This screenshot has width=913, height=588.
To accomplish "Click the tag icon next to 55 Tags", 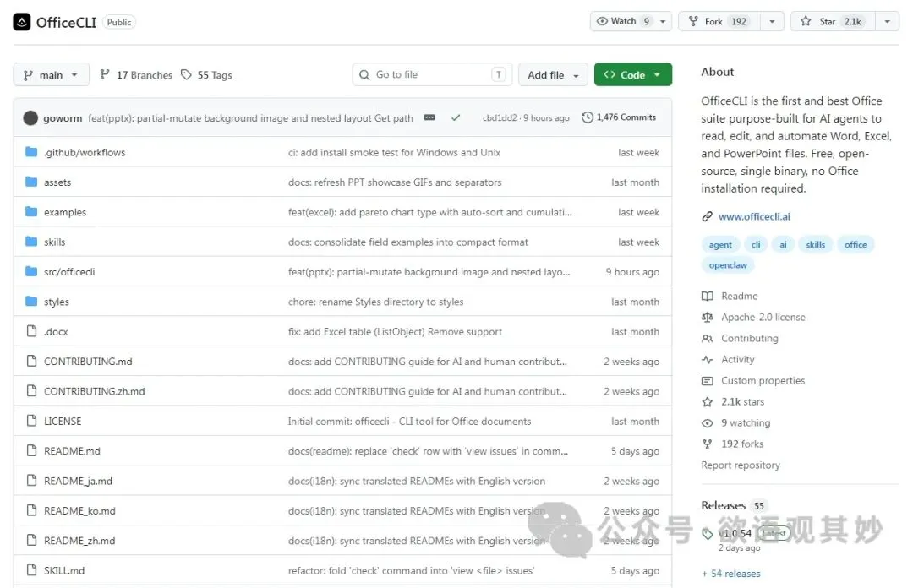I will tap(186, 74).
